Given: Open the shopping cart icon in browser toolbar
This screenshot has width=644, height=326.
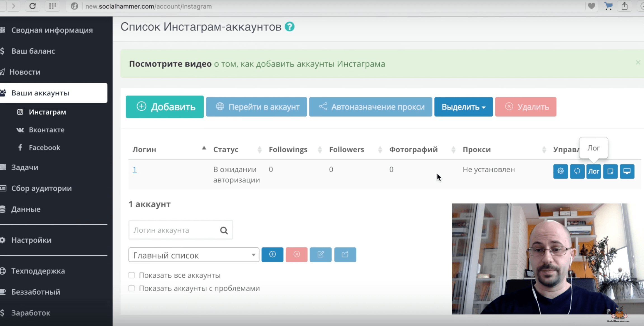Looking at the screenshot, I should pyautogui.click(x=608, y=6).
